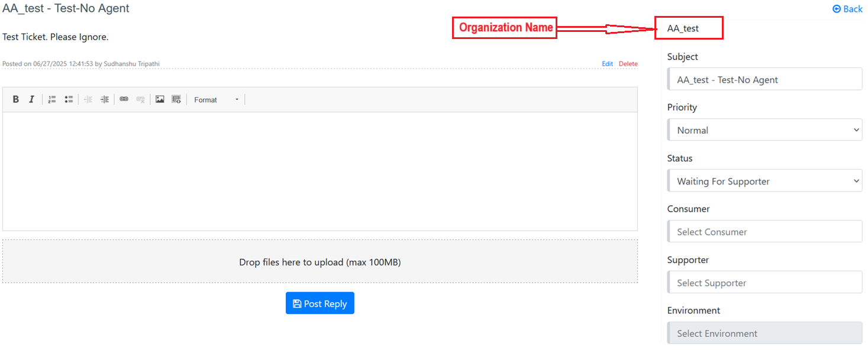868x350 pixels.
Task: Expand the Priority dropdown set to Normal
Action: tap(764, 130)
